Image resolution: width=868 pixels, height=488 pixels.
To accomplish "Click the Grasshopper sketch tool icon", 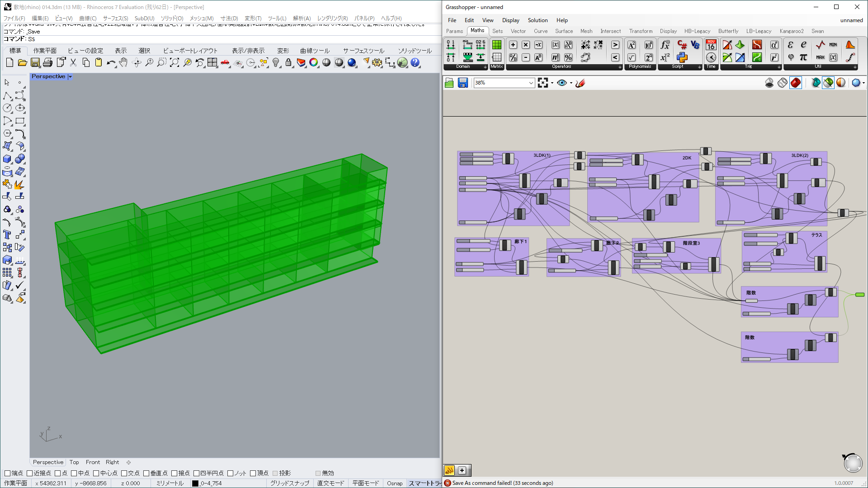I will pyautogui.click(x=580, y=83).
